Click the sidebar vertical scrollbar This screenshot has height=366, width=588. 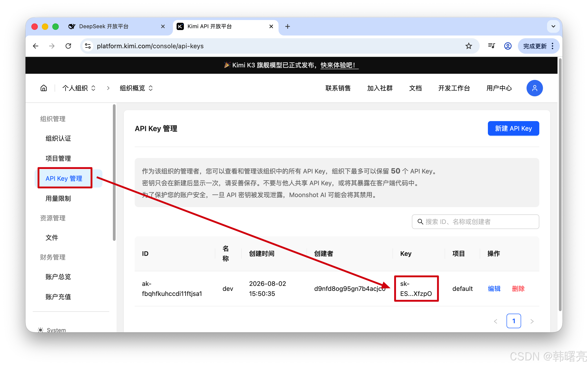tap(114, 173)
